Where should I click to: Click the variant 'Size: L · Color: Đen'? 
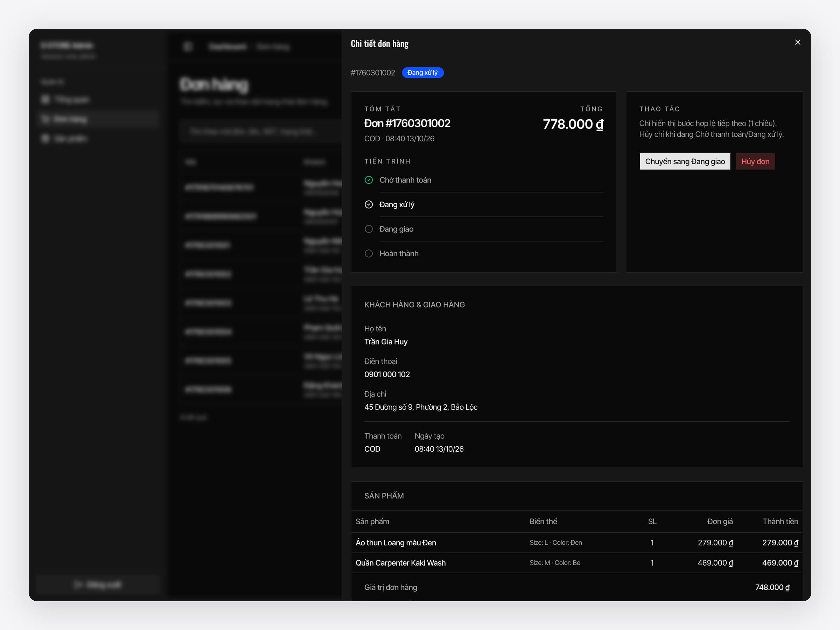[x=555, y=542]
